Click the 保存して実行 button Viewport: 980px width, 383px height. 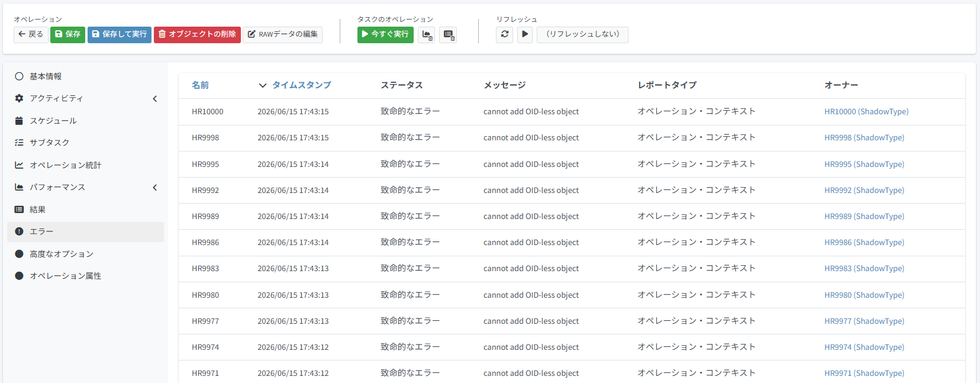[x=120, y=34]
